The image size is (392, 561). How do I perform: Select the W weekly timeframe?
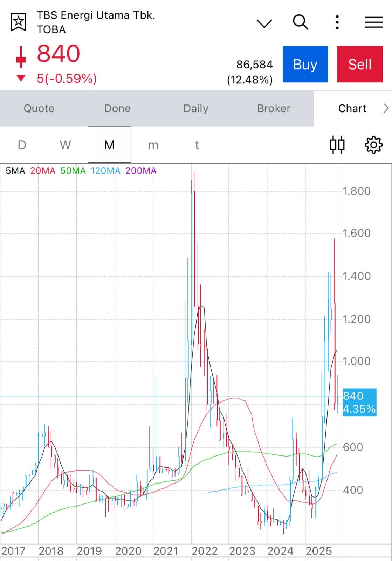(x=66, y=145)
